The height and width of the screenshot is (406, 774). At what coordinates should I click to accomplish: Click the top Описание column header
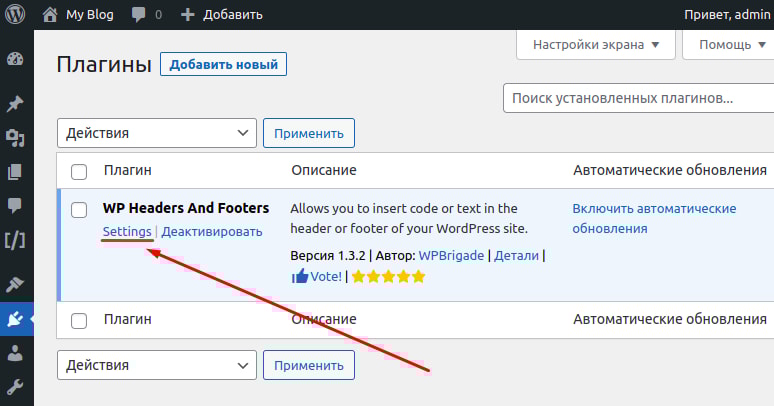[324, 170]
